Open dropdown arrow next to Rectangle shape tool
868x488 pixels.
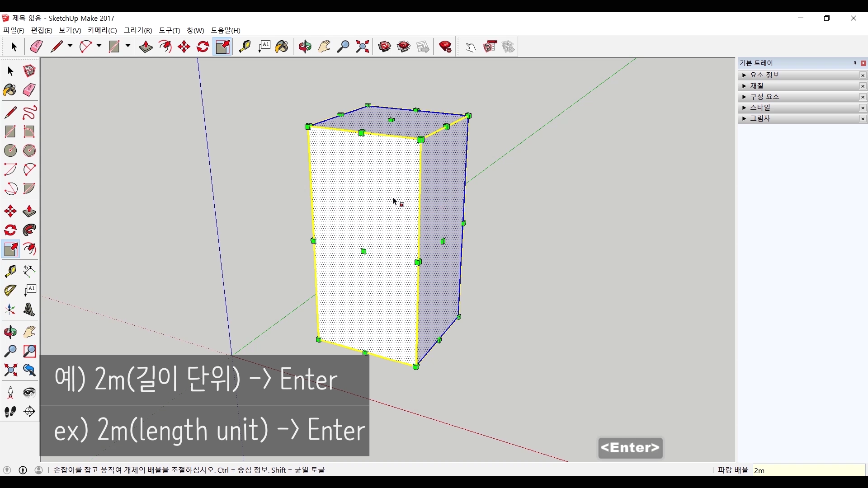tap(128, 46)
